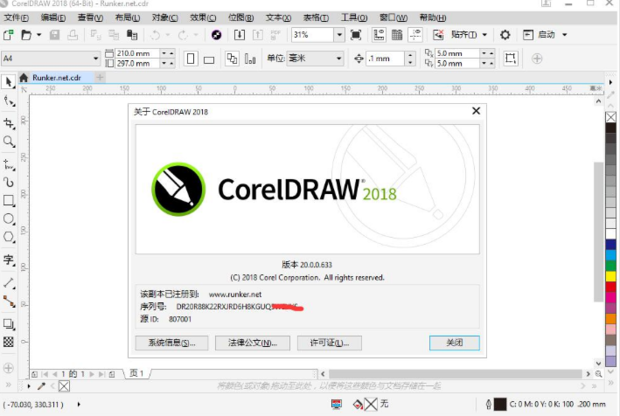Select the Page 1 tab

coord(137,373)
